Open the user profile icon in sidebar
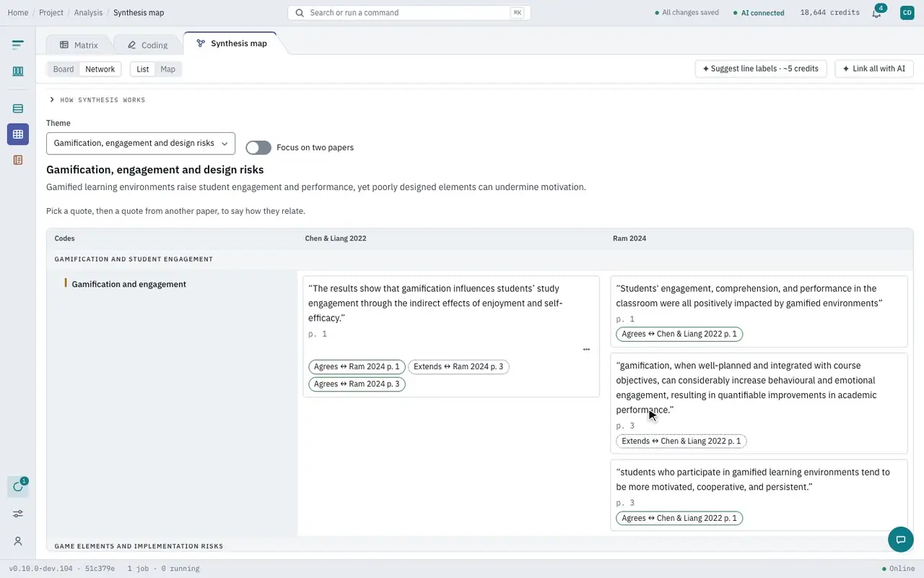924x578 pixels. pyautogui.click(x=18, y=541)
